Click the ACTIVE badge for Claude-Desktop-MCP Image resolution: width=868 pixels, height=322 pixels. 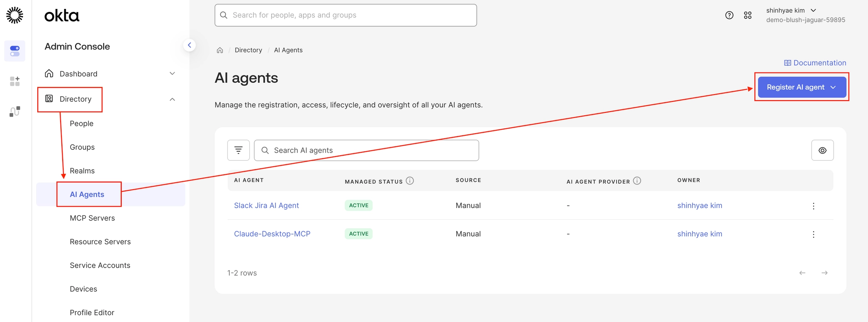[359, 234]
